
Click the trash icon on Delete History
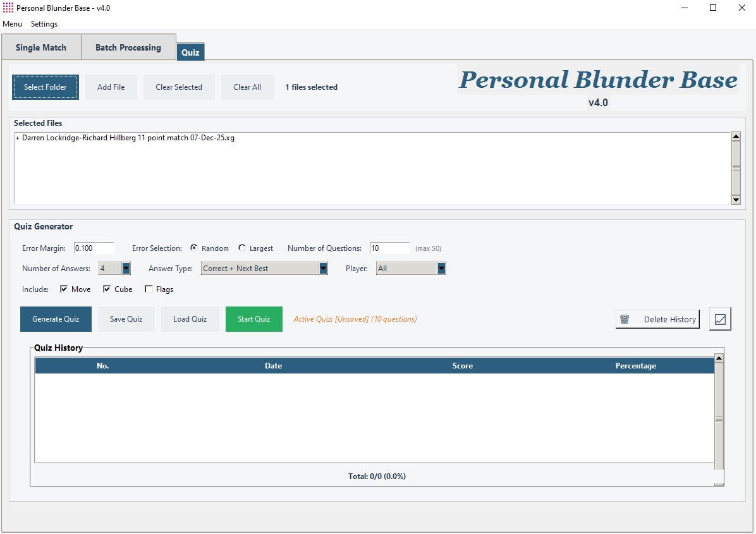625,319
